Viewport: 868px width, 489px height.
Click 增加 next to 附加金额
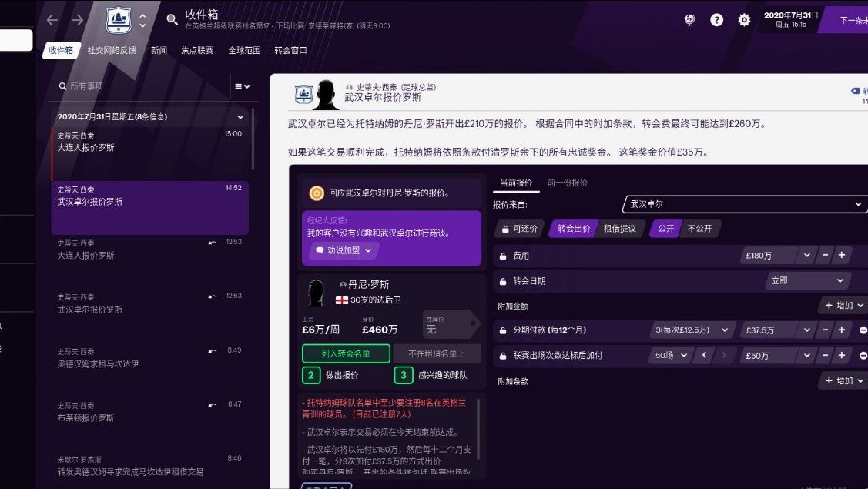pos(840,306)
